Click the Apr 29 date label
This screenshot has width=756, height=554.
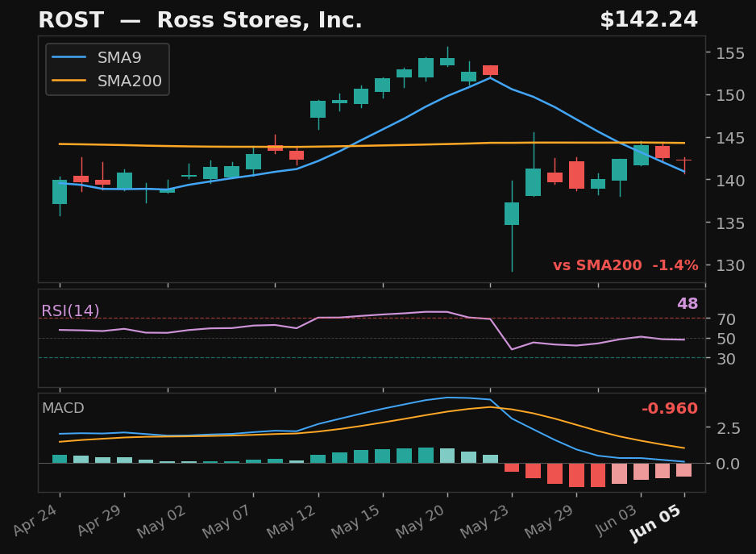click(100, 520)
